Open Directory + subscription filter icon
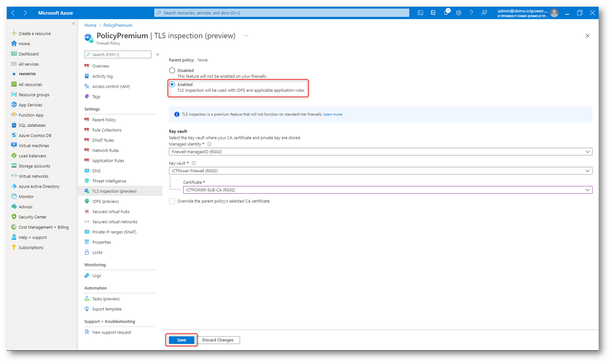 433,13
